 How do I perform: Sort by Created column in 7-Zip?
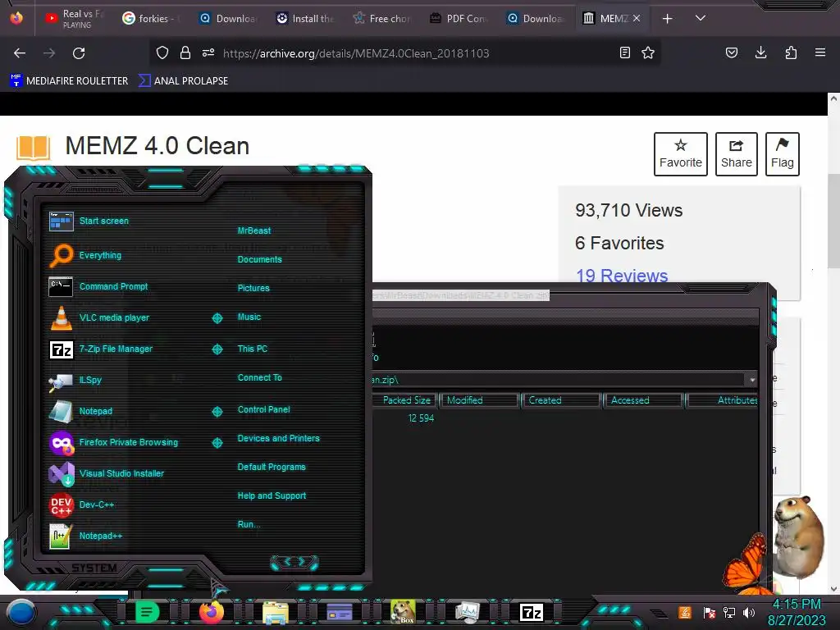pyautogui.click(x=561, y=400)
